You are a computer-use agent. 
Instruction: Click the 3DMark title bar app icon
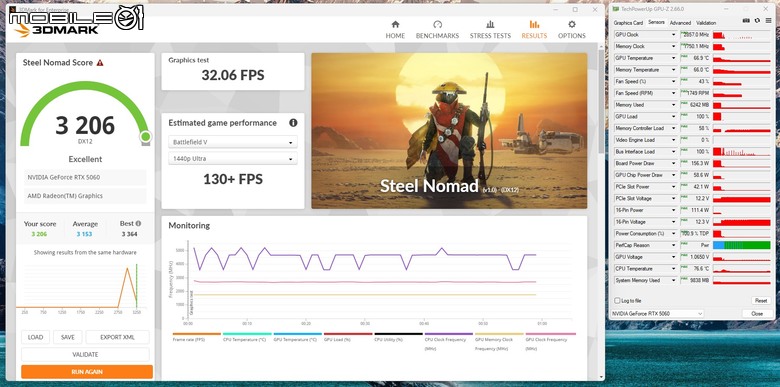click(x=13, y=9)
